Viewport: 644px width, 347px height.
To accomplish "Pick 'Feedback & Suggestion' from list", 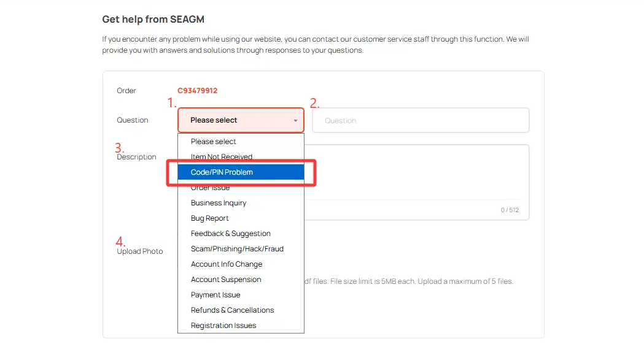I will (241, 234).
